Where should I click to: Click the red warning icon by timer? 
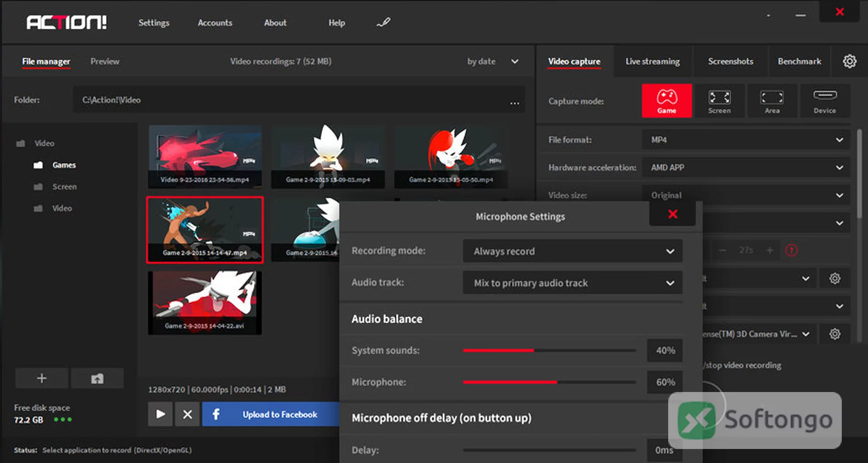(791, 250)
